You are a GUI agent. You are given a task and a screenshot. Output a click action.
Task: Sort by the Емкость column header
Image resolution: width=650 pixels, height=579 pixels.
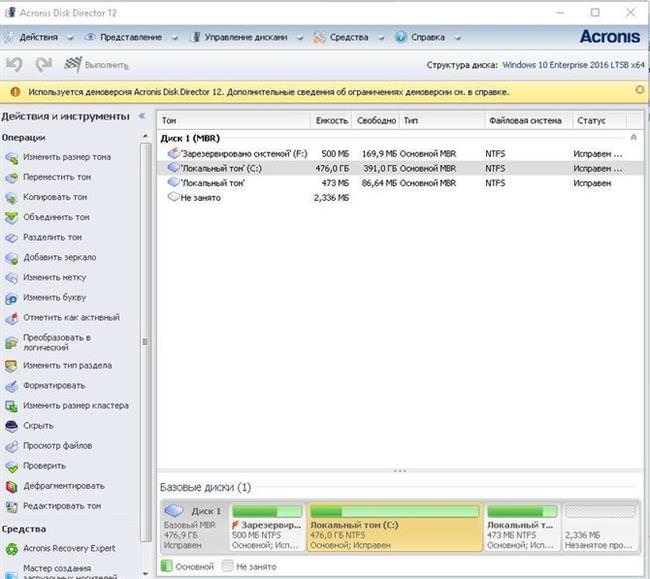[x=331, y=121]
